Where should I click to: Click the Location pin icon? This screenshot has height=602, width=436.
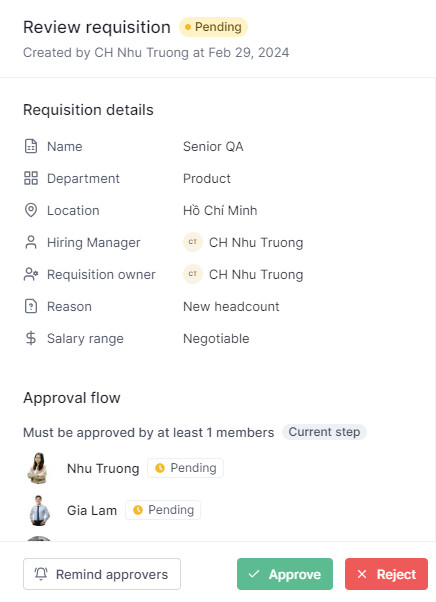point(31,210)
